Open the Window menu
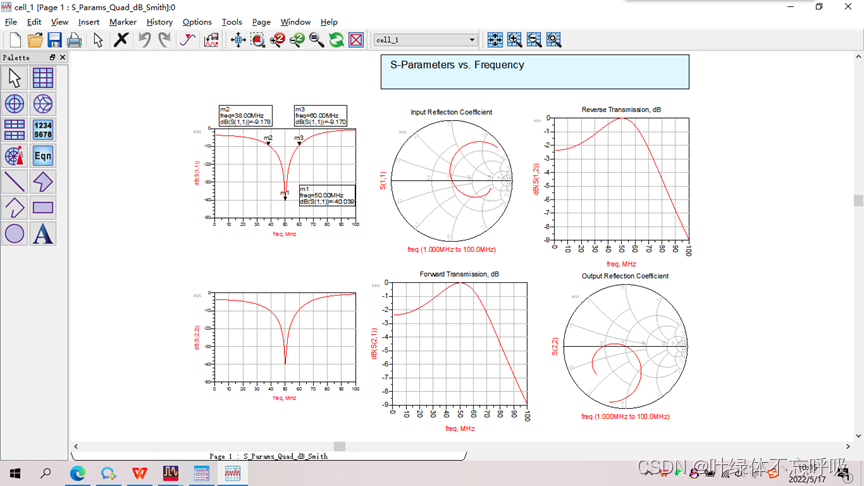The height and width of the screenshot is (486, 864). 295,22
